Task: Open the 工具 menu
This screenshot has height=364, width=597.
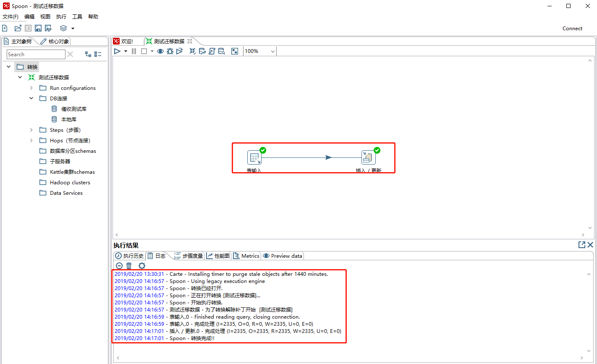Action: coord(77,17)
